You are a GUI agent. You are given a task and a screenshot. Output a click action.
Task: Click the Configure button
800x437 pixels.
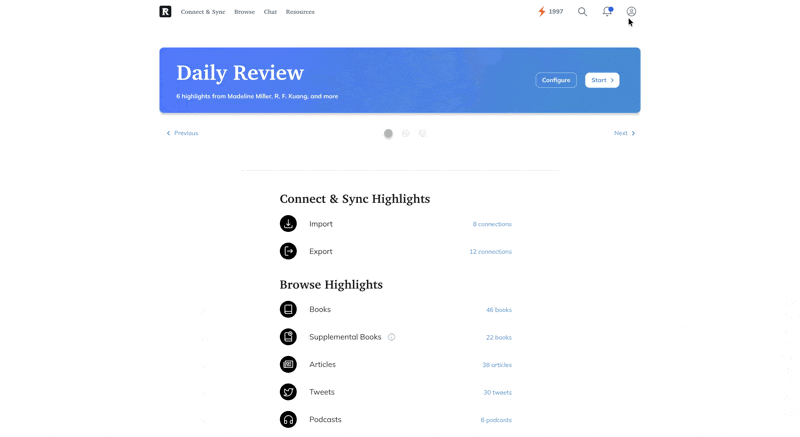click(556, 80)
